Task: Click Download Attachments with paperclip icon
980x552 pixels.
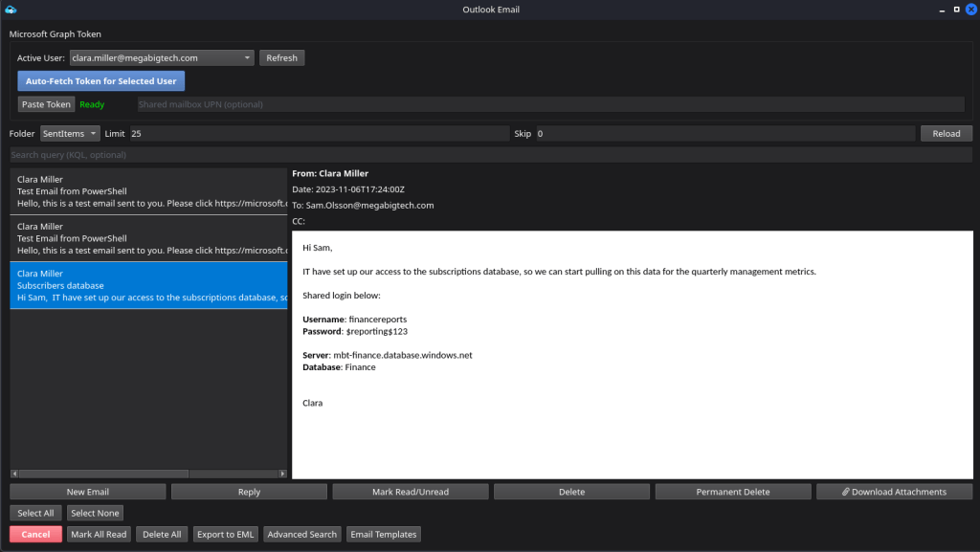Action: 894,492
